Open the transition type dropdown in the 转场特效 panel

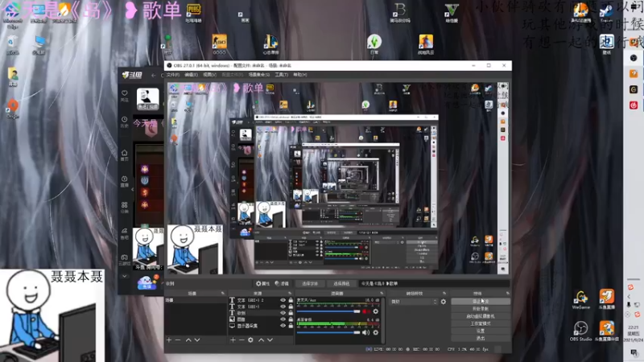pos(414,302)
